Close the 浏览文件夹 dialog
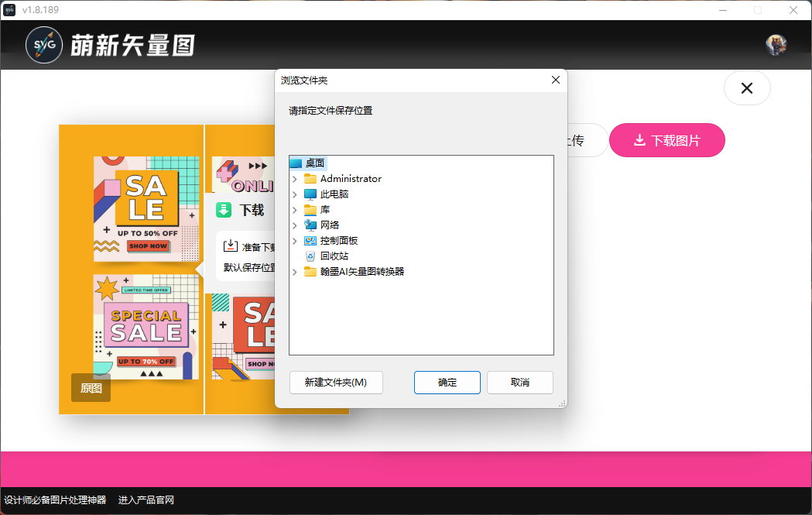The height and width of the screenshot is (515, 812). point(555,81)
